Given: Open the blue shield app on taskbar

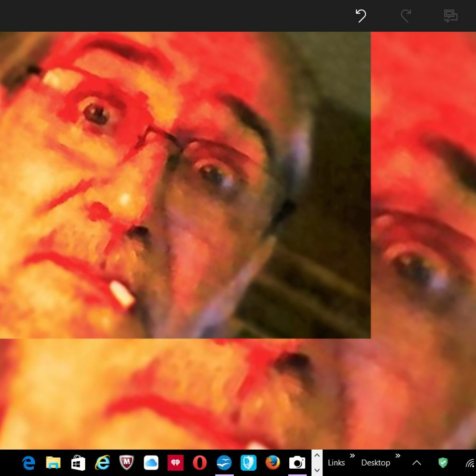Looking at the screenshot, I should tap(249, 463).
